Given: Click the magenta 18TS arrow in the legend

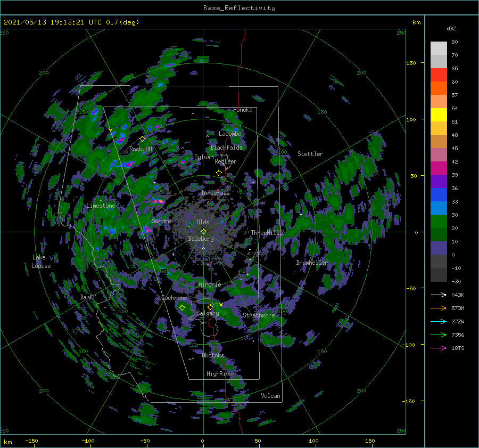Looking at the screenshot, I should [439, 348].
